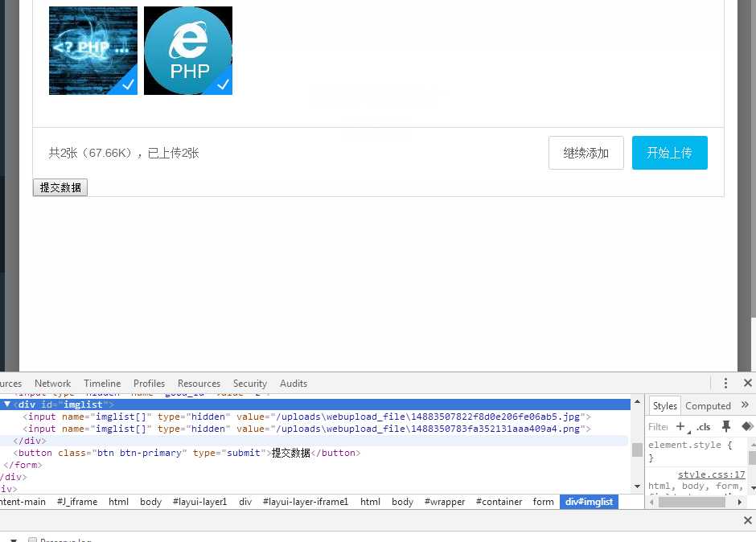
Task: Click the diamond icon in Styles toolbar
Action: pos(747,426)
